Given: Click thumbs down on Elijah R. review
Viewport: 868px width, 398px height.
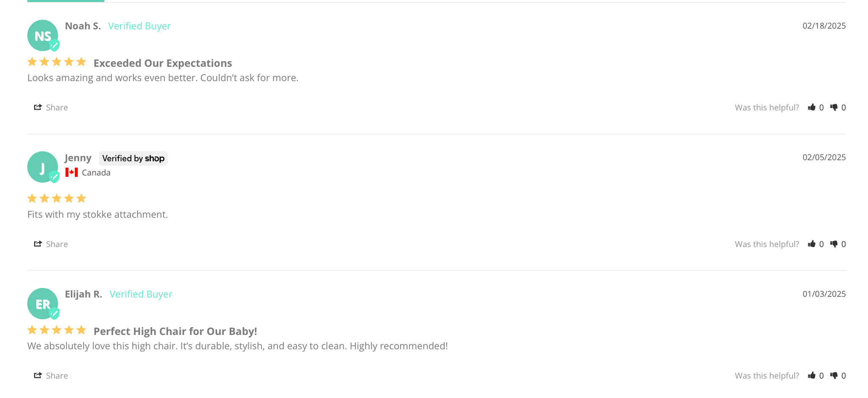Looking at the screenshot, I should point(834,376).
